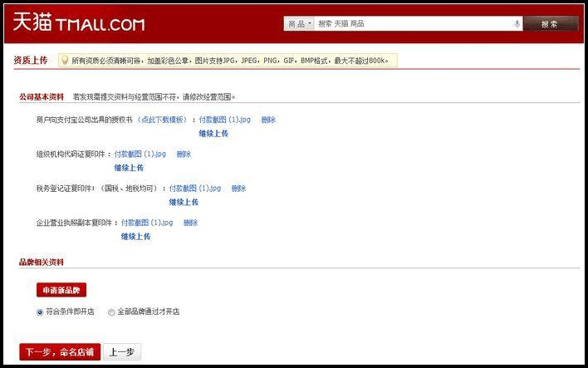Viewport: 588px width, 368px height.
Task: Click 继续上传 under the 授权书 row
Action: (213, 133)
